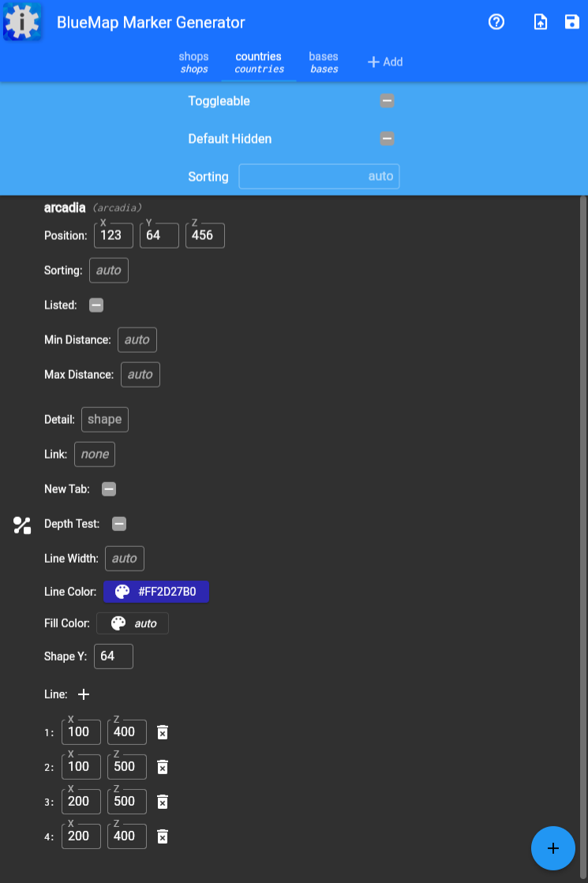The height and width of the screenshot is (883, 588).
Task: Switch to the bases tab
Action: 324,62
